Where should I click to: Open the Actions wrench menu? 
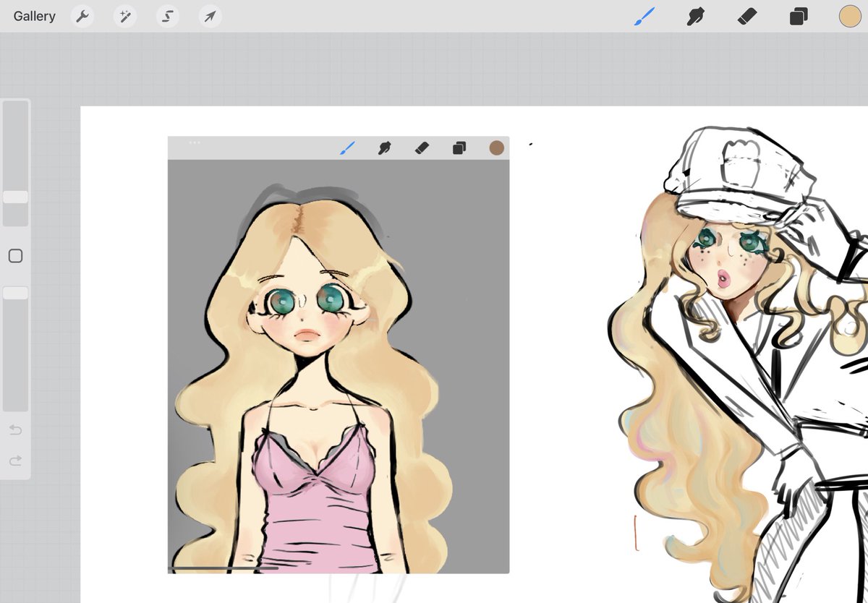[x=82, y=16]
